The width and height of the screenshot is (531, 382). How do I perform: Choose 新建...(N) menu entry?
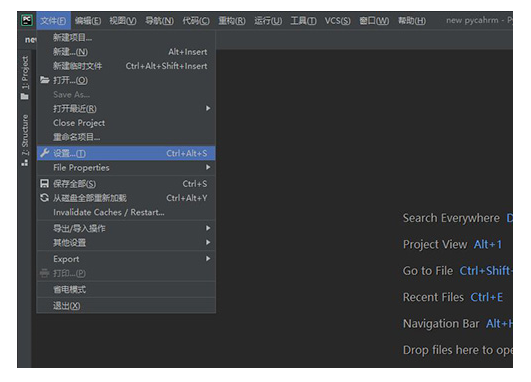[126, 51]
